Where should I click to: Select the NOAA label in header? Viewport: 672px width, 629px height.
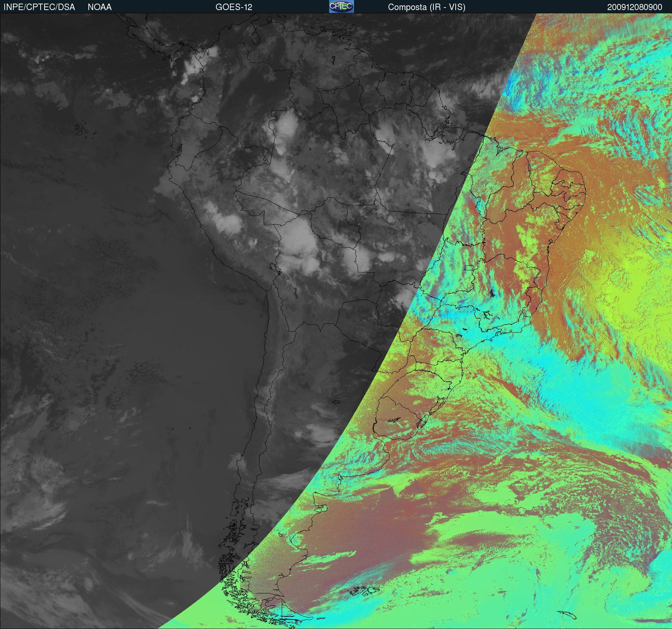[x=100, y=7]
